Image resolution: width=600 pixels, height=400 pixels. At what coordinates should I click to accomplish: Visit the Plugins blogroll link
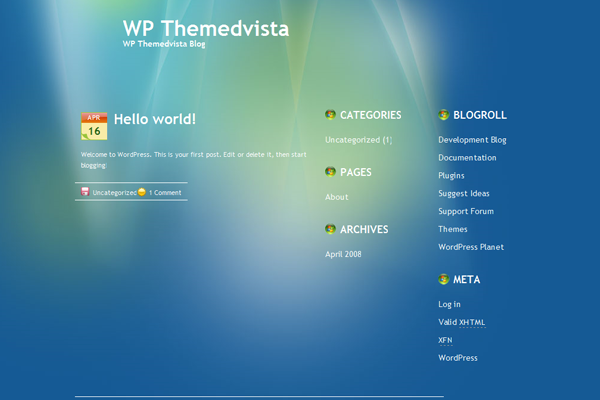pyautogui.click(x=451, y=176)
